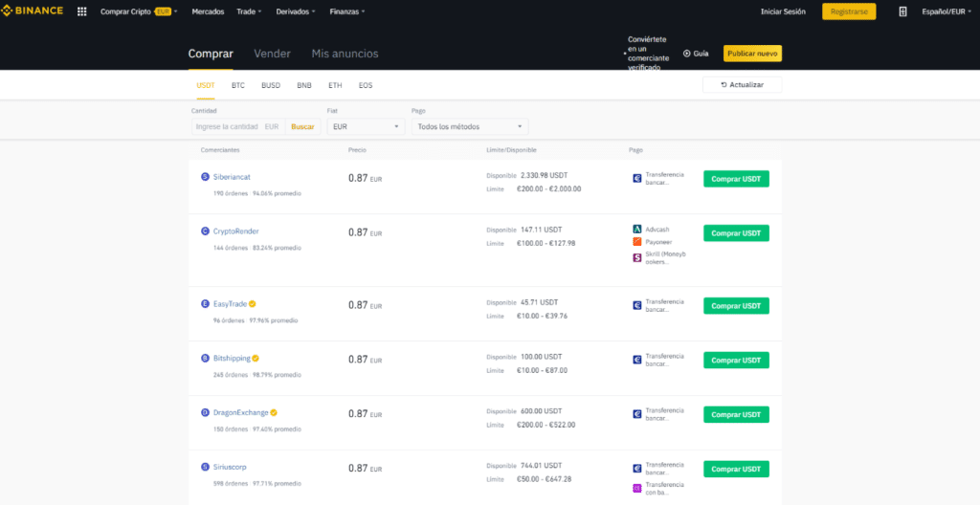
Task: Click Bitshipping merchant avatar icon
Action: coord(205,358)
